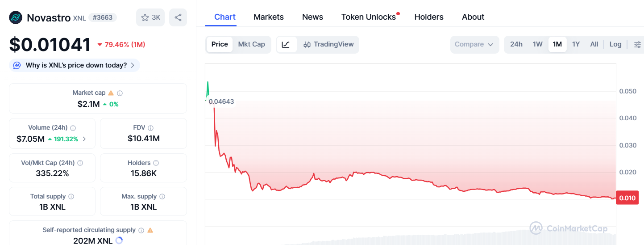Click the share icon button

pos(178,18)
